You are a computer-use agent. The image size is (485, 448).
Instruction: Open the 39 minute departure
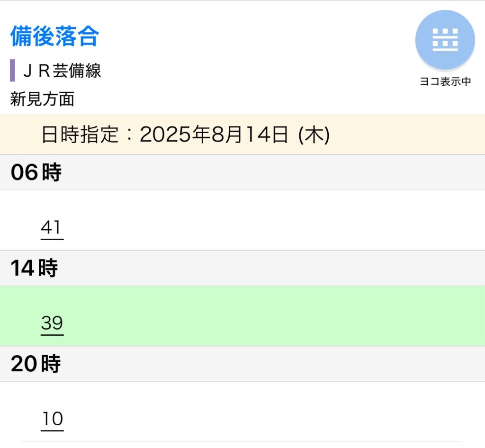pos(52,323)
